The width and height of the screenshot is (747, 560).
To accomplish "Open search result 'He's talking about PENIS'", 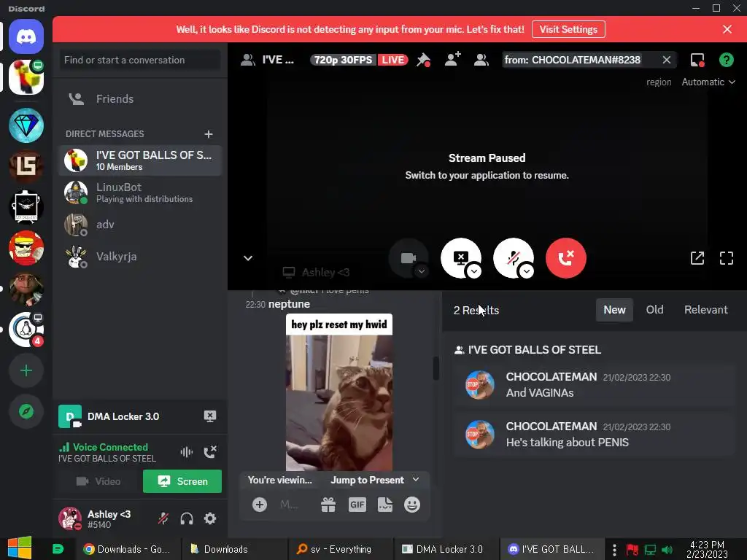I will coord(594,435).
